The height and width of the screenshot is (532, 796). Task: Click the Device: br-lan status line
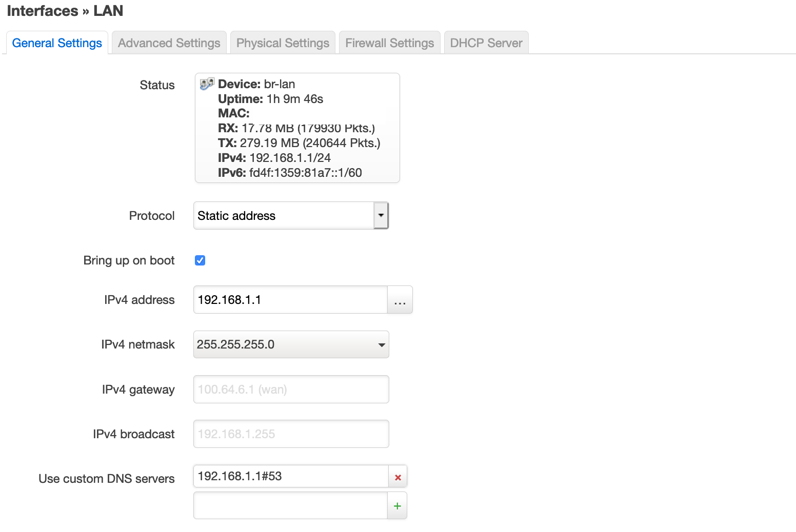tap(256, 84)
